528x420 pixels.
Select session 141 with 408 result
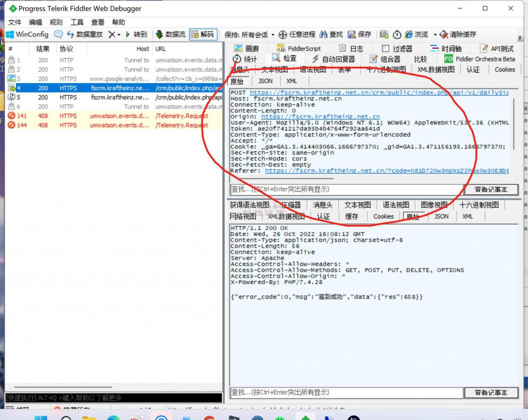pos(114,116)
